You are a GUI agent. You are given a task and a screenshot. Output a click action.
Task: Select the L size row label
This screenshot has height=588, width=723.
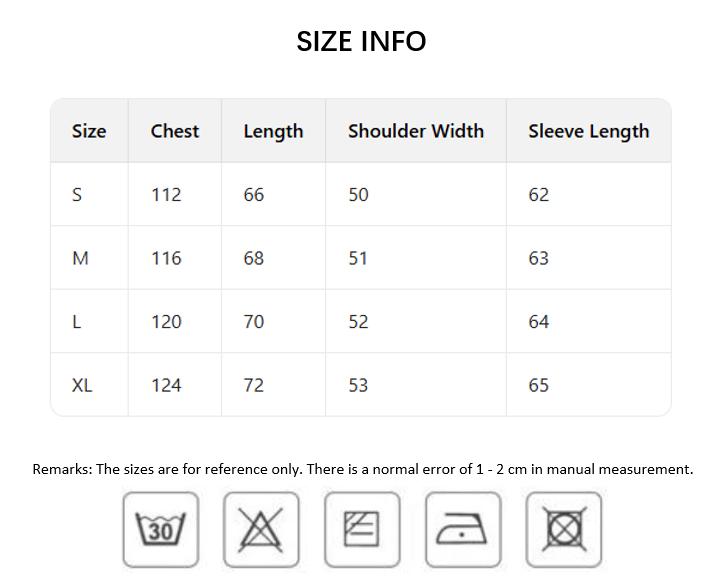pos(76,322)
